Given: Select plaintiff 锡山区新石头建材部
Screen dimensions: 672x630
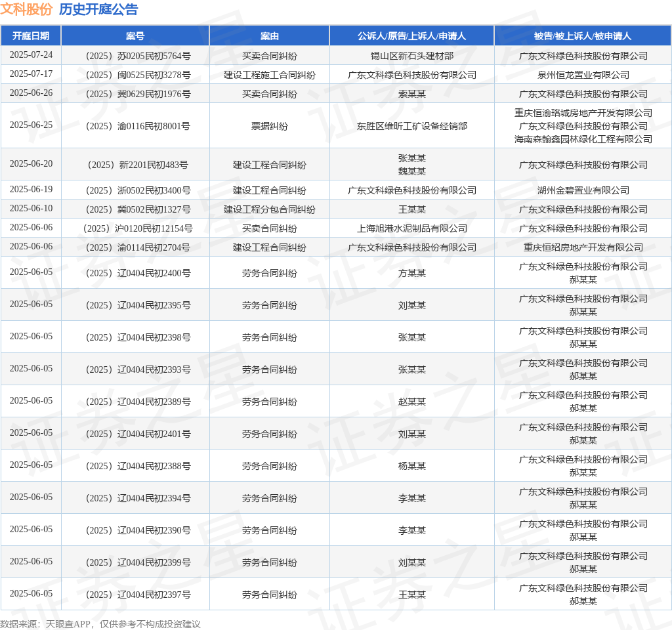Looking at the screenshot, I should point(412,56).
